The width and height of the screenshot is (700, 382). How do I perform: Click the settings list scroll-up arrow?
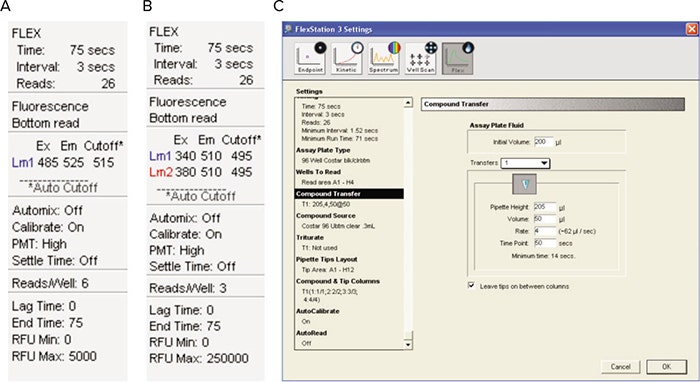coord(408,103)
